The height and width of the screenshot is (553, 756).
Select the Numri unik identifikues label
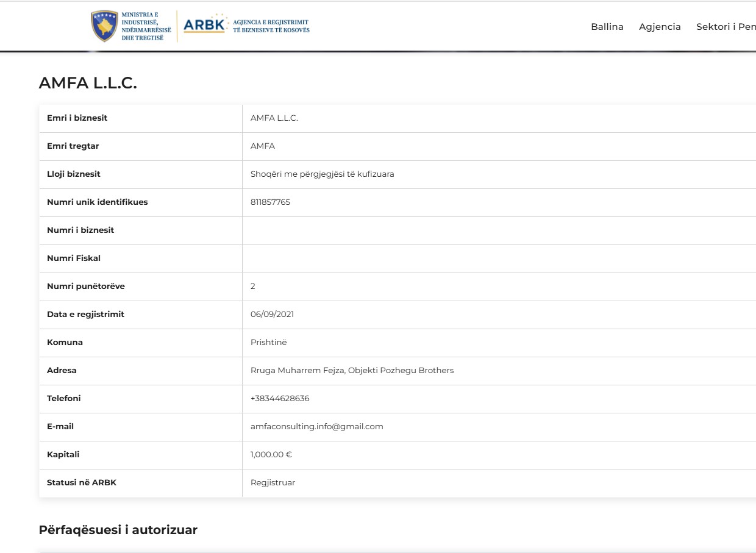pos(98,202)
